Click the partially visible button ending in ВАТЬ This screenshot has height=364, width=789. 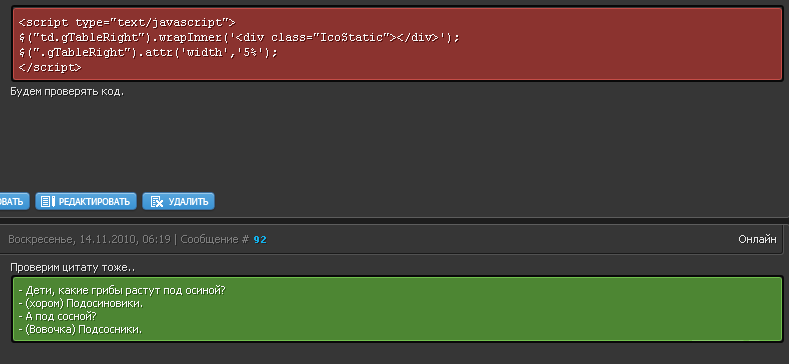14,201
